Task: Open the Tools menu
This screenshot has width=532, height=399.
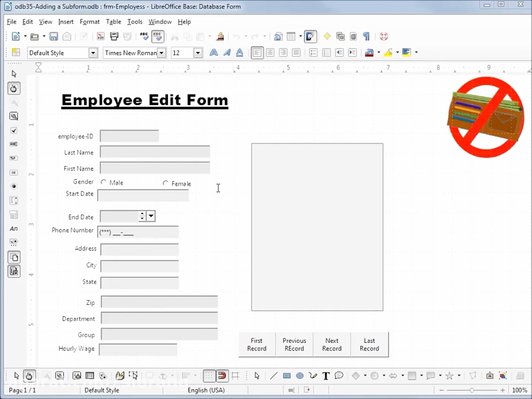Action: (135, 21)
